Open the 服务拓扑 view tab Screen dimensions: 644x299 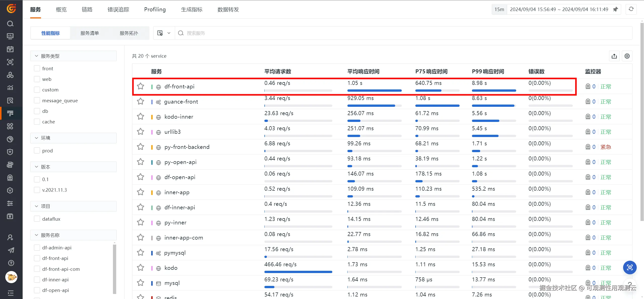(x=129, y=33)
